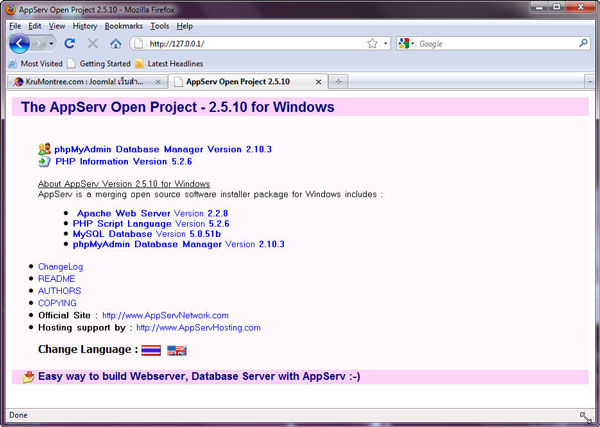This screenshot has width=600, height=427.
Task: Click the page icon in the address bar
Action: point(139,44)
